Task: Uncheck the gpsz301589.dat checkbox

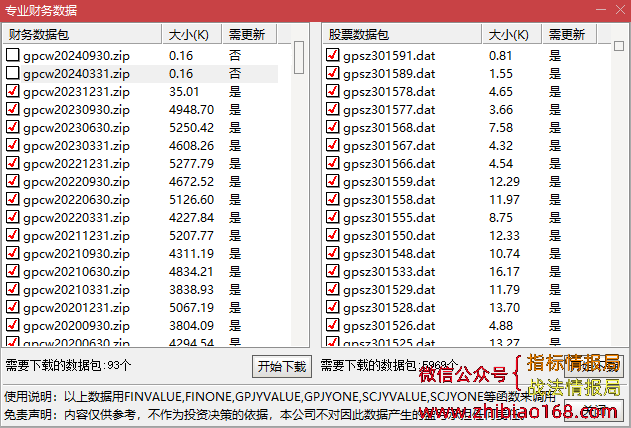Action: 332,73
